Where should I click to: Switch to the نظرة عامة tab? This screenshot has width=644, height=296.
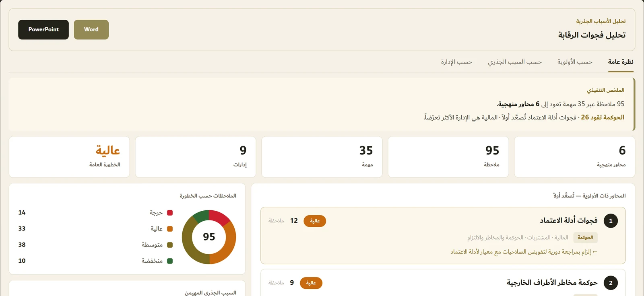[621, 62]
